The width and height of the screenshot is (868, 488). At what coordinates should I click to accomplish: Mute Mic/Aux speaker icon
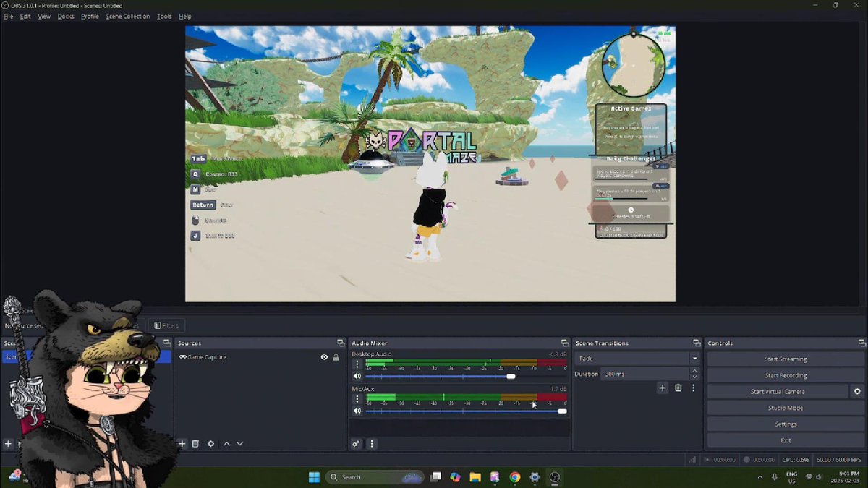(357, 411)
